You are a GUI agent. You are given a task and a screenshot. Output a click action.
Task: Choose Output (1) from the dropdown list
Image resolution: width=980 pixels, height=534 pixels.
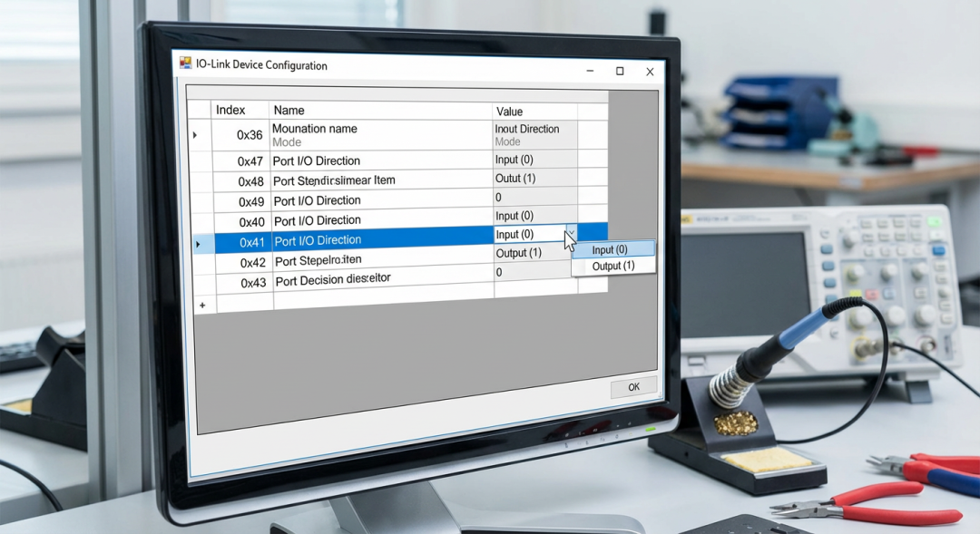pyautogui.click(x=612, y=266)
